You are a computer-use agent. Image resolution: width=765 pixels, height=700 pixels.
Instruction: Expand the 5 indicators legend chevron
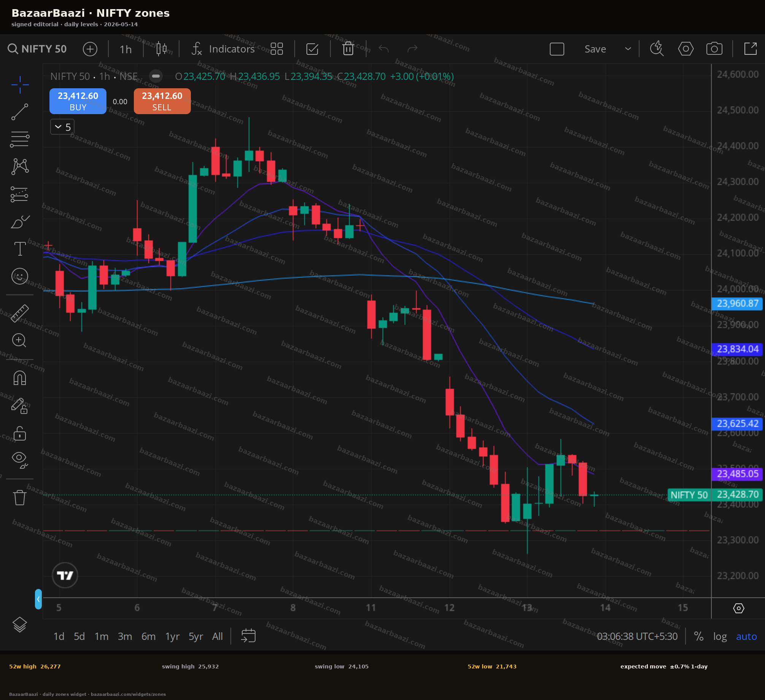click(62, 127)
